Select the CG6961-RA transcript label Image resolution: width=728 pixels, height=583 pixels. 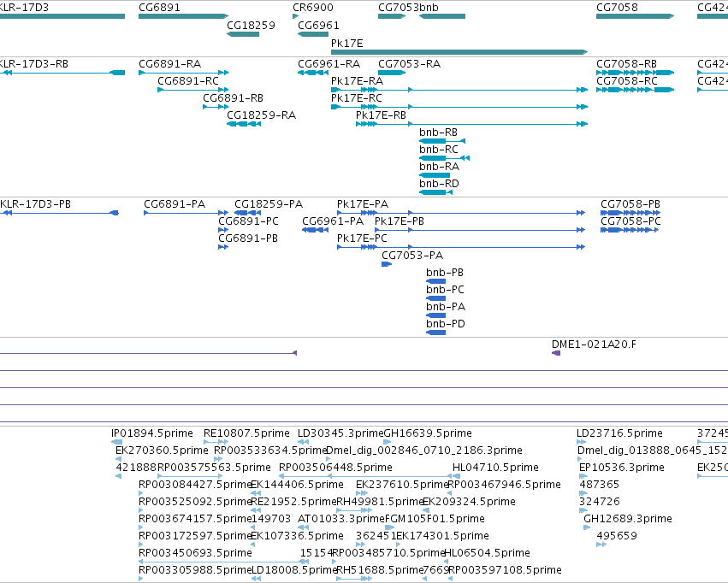coord(328,63)
